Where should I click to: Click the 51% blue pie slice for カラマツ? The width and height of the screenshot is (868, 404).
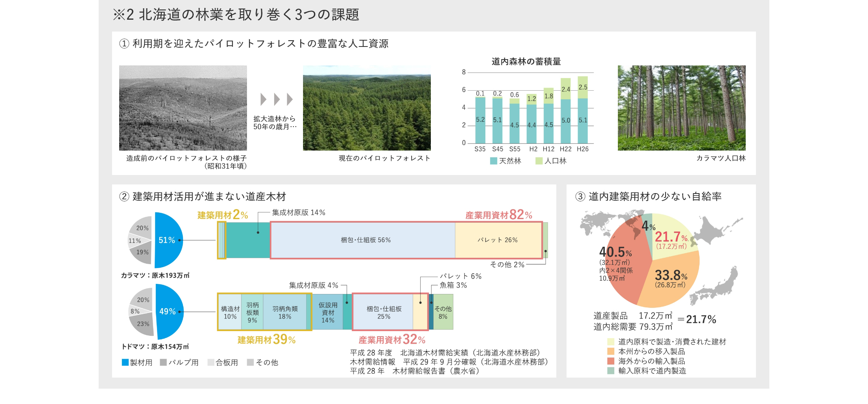pyautogui.click(x=169, y=240)
